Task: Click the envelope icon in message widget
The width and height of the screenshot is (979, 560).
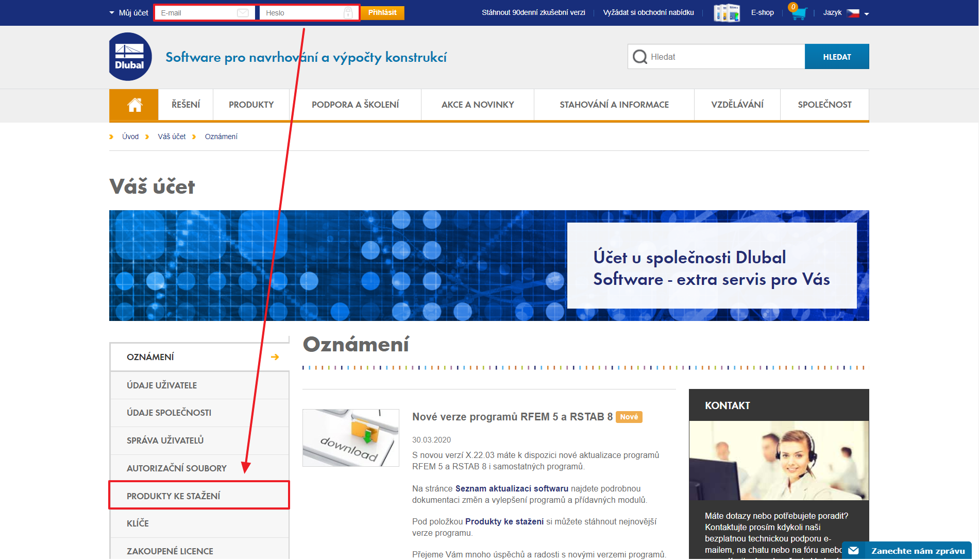Action: tap(853, 551)
